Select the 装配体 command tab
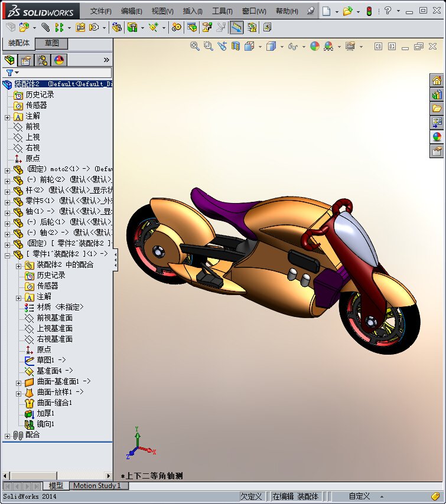This screenshot has height=504, width=446. pos(19,42)
